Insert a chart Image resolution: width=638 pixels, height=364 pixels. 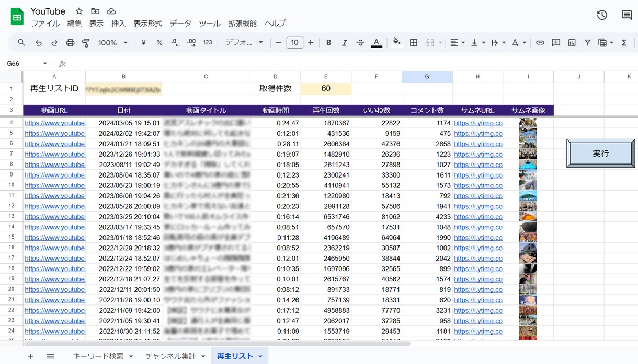(572, 43)
